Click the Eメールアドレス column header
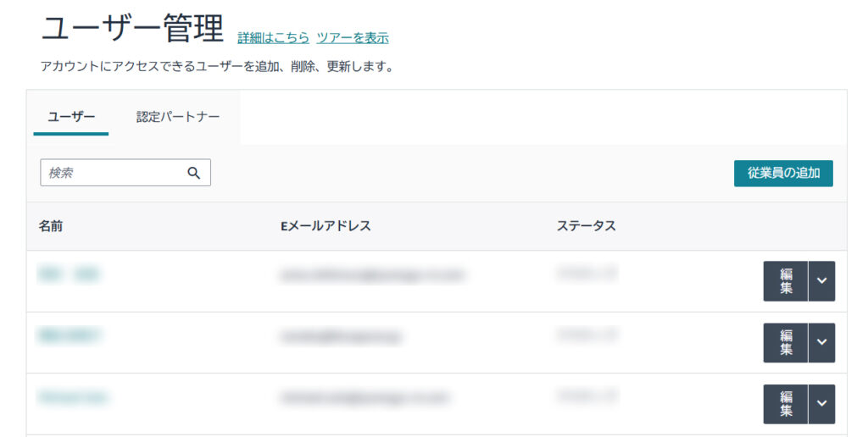Screen dimensions: 868x437 (325, 226)
